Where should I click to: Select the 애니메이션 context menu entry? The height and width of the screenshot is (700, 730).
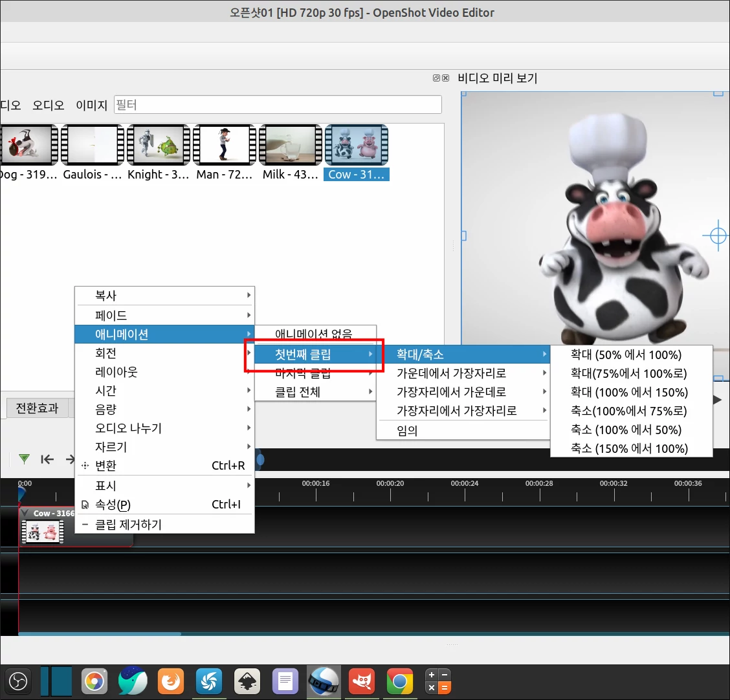click(x=164, y=334)
